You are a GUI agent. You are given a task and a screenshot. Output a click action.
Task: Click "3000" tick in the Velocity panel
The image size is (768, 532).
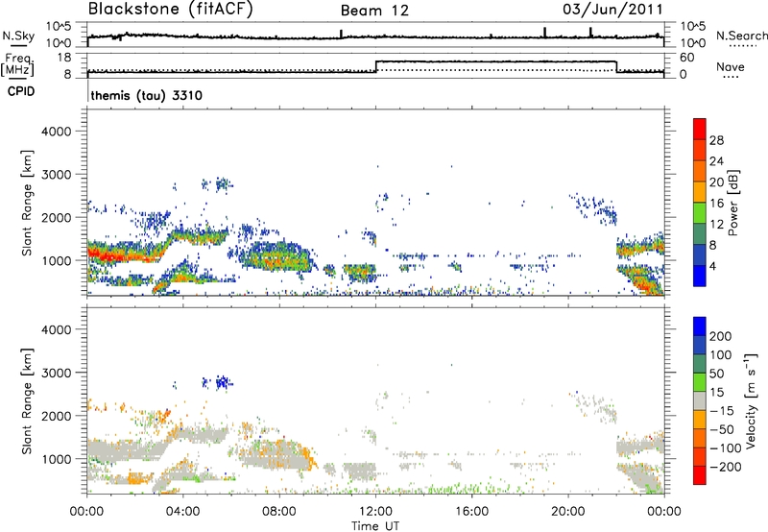(56, 373)
